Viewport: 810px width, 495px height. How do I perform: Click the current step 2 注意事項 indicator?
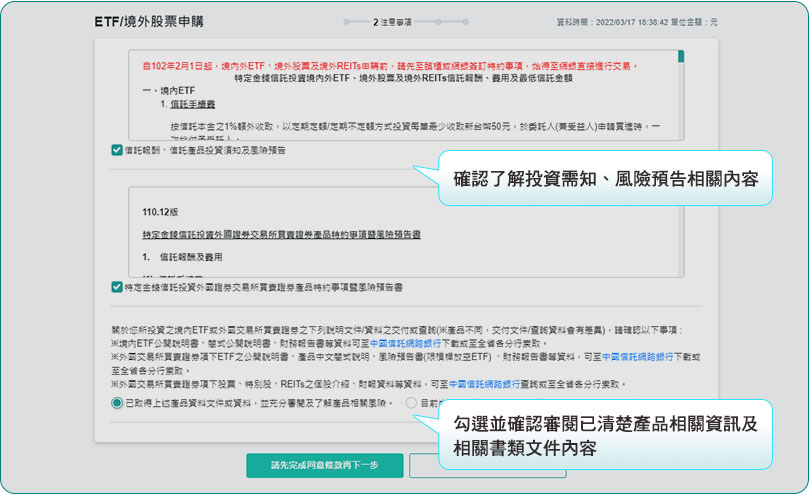392,22
